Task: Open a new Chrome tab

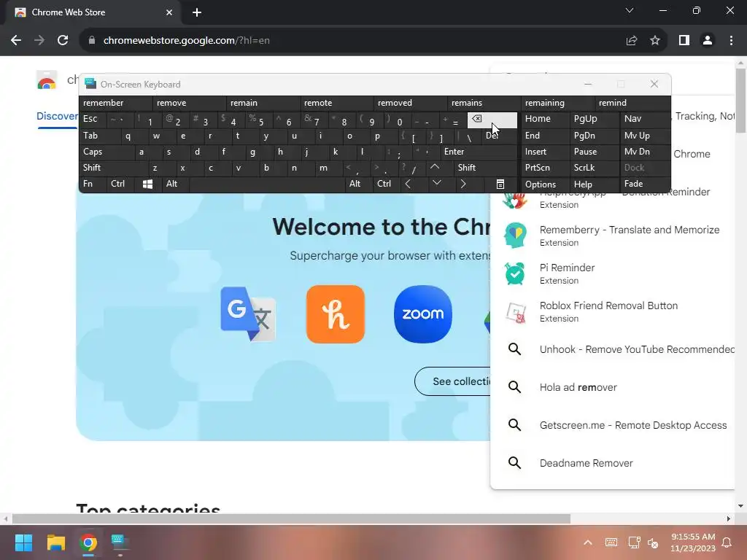Action: [x=197, y=12]
